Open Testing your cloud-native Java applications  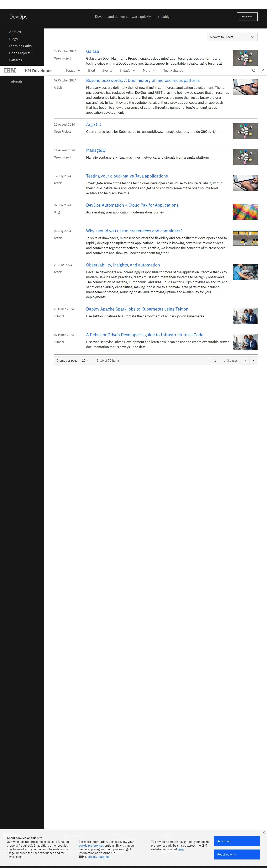pos(127,176)
